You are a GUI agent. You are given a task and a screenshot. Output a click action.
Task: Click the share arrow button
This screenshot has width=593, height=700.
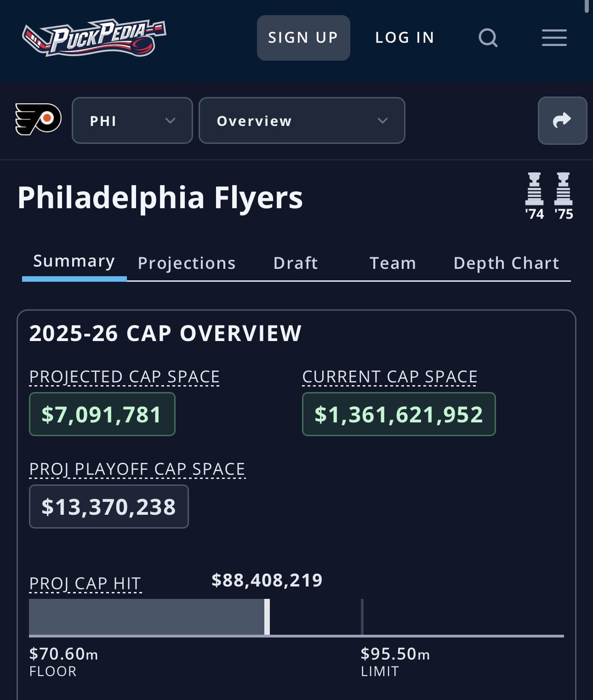point(562,120)
